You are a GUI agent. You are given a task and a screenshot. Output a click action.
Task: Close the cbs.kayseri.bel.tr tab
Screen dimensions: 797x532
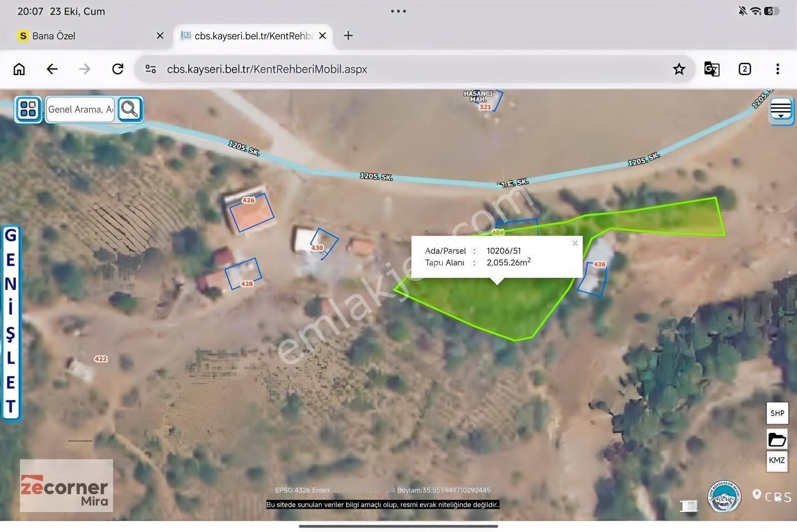pos(322,36)
